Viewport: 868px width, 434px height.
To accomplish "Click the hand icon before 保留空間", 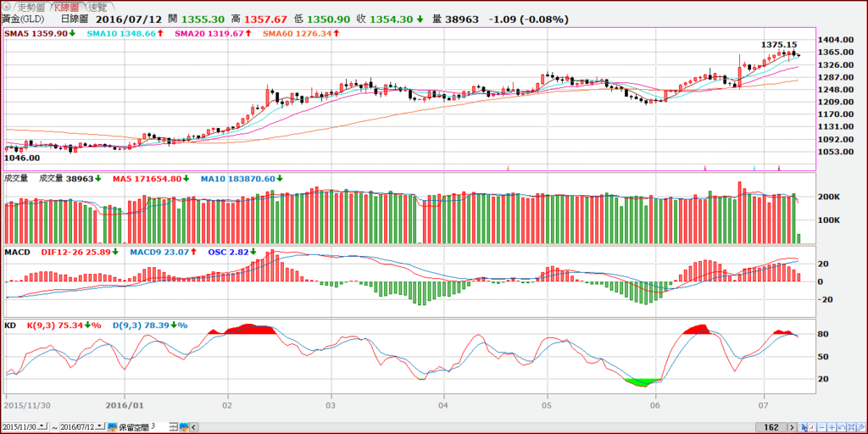I will [x=113, y=427].
